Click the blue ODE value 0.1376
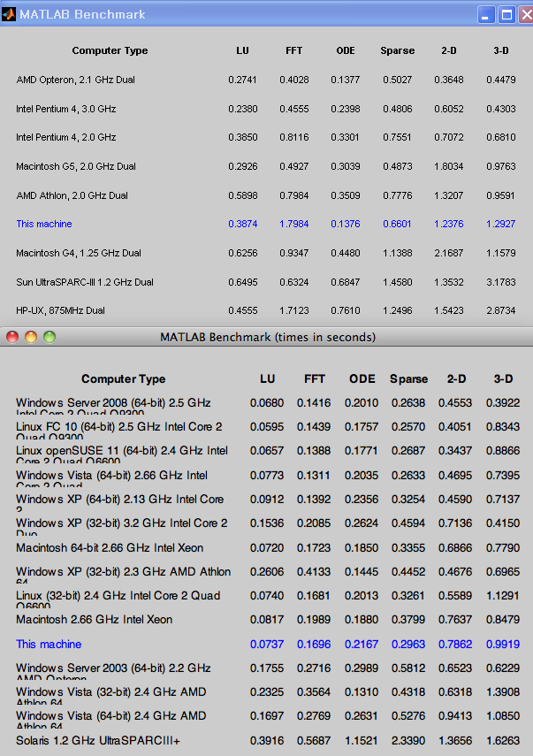This screenshot has width=533, height=756. pyautogui.click(x=346, y=224)
